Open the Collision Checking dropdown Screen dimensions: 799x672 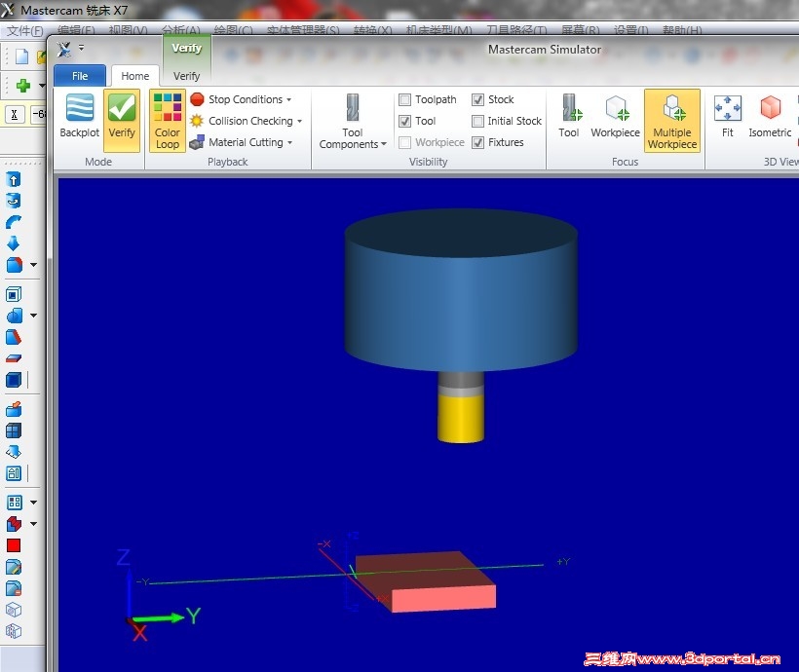[247, 121]
